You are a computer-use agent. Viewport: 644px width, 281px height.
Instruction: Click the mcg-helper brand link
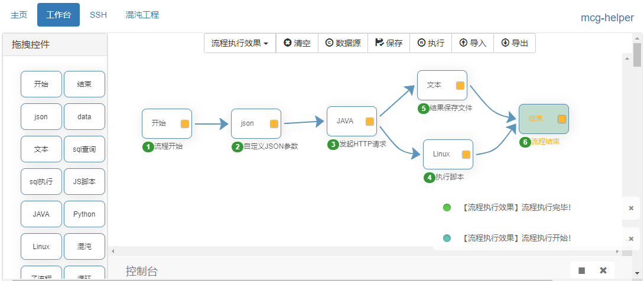click(607, 17)
